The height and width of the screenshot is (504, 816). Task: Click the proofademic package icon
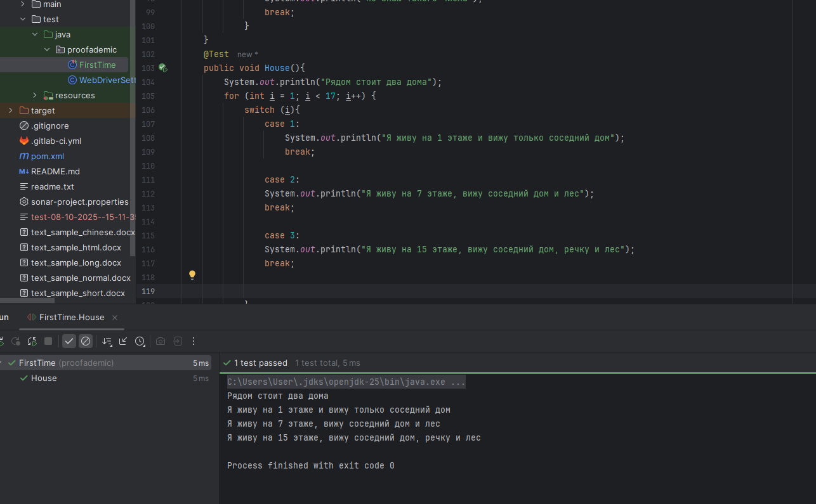(x=60, y=49)
